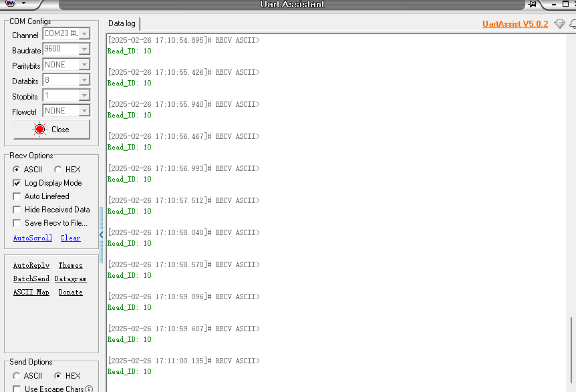Click the diamond icon beside UartAssist version
Viewport: 576px width, 392px height.
pyautogui.click(x=559, y=24)
